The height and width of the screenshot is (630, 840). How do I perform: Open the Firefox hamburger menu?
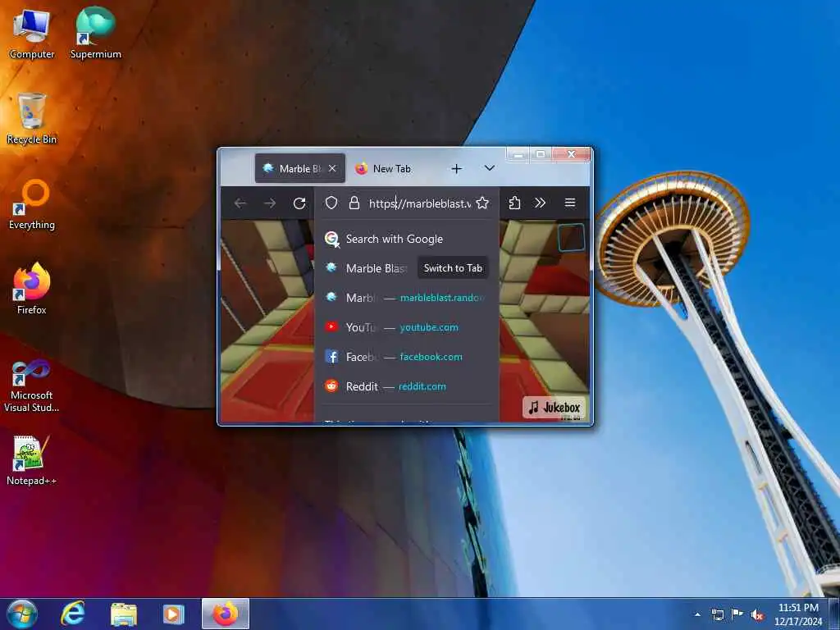570,203
